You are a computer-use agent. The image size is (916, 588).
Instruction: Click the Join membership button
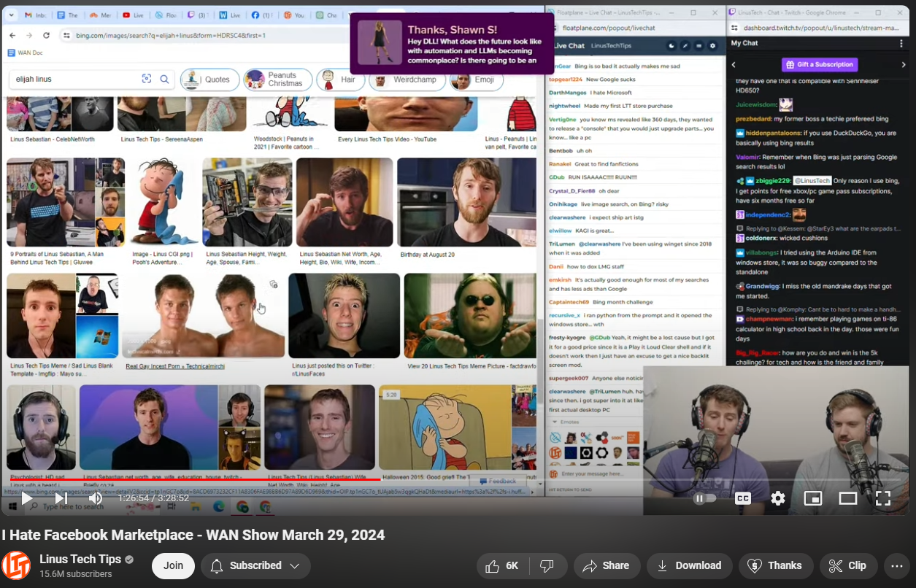pyautogui.click(x=173, y=565)
